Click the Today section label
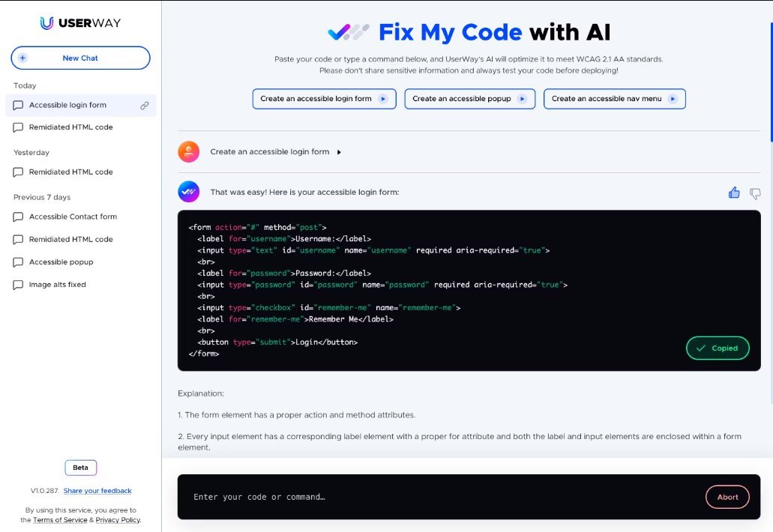This screenshot has width=773, height=532. [x=25, y=85]
